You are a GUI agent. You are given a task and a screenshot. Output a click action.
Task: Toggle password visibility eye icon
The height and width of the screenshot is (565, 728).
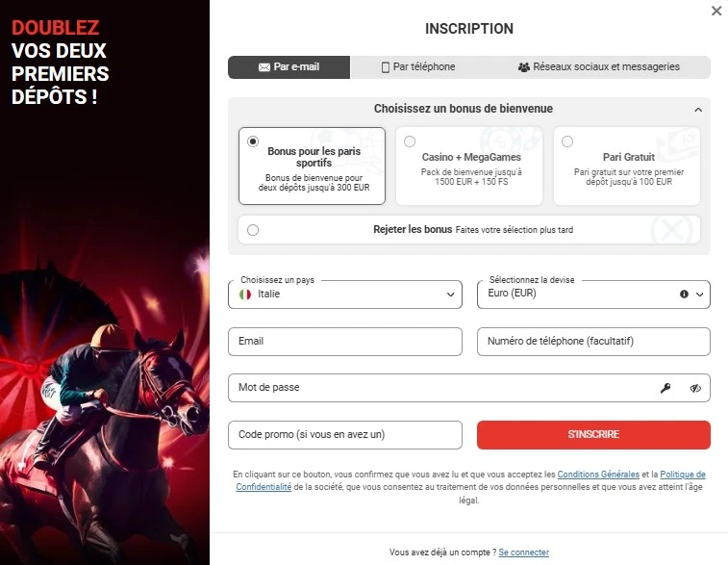[x=695, y=388]
